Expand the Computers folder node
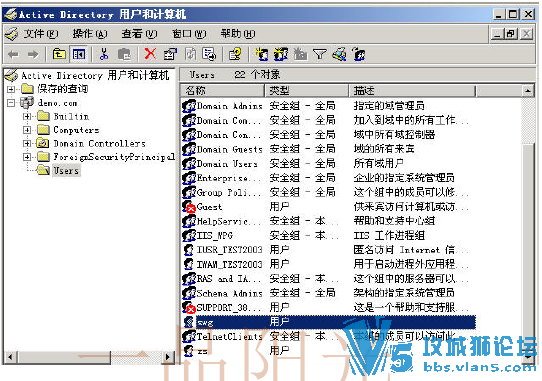This screenshot has height=381, width=542. pos(27,130)
